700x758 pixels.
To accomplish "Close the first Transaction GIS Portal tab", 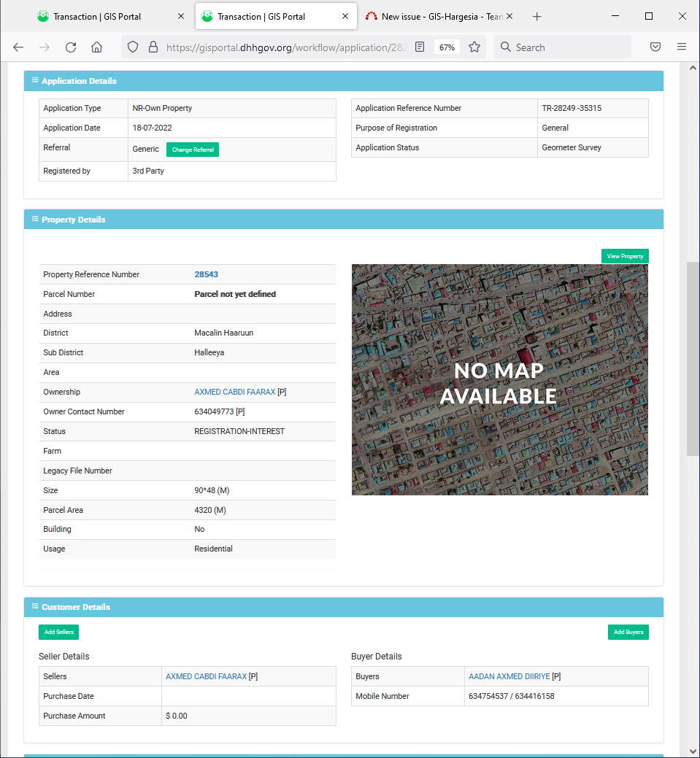I will (x=181, y=16).
